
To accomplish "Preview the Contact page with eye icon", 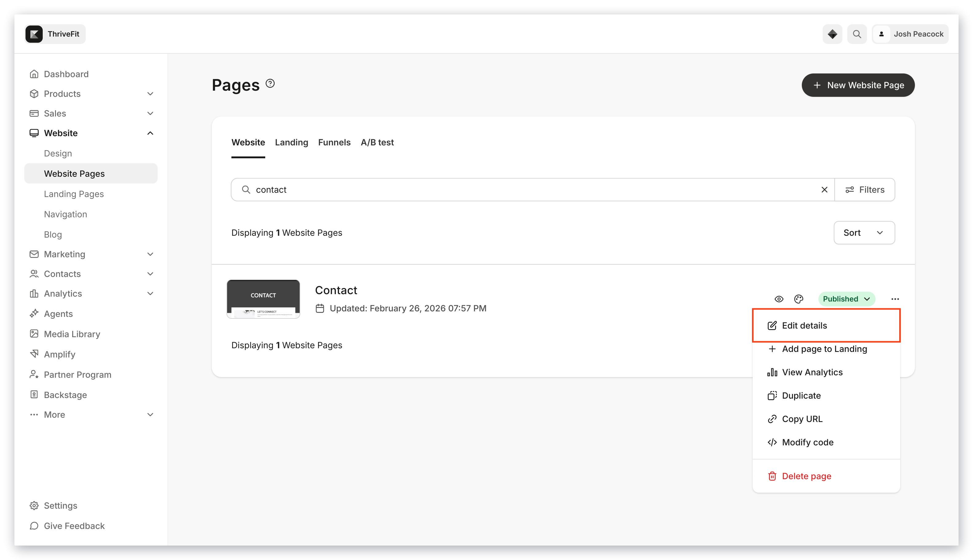I will [779, 299].
